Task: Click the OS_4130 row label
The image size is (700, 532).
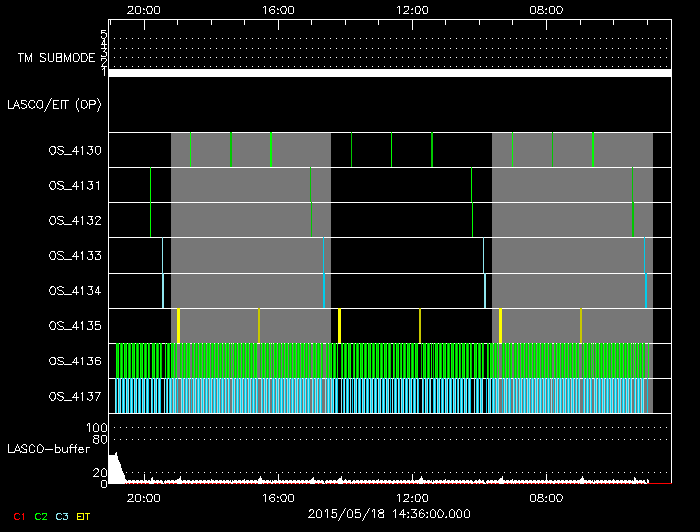Action: coord(74,151)
